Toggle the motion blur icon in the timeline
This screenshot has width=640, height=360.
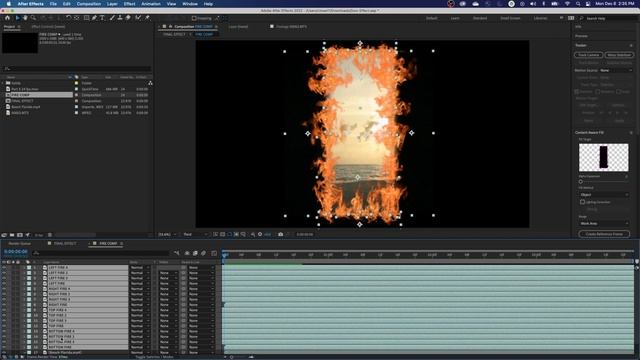pyautogui.click(x=204, y=253)
